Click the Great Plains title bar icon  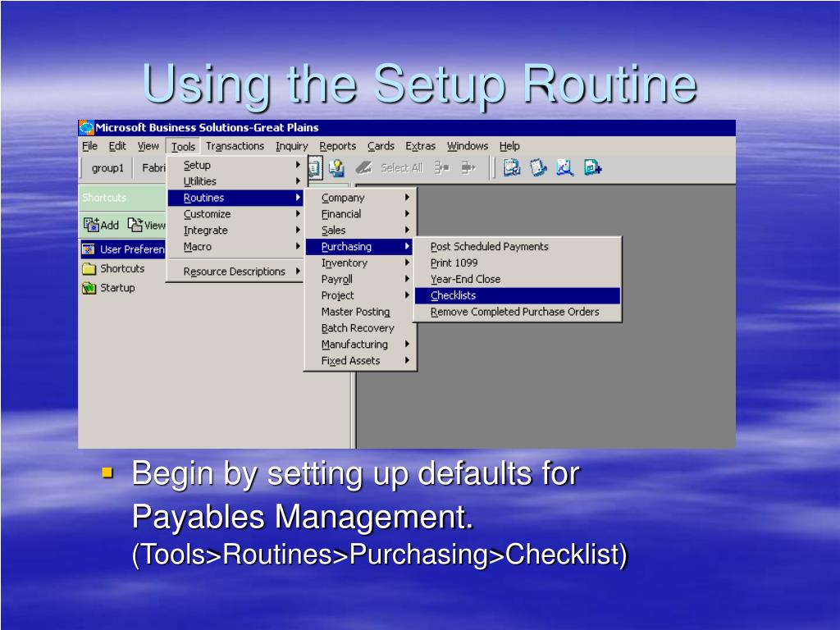[x=86, y=128]
